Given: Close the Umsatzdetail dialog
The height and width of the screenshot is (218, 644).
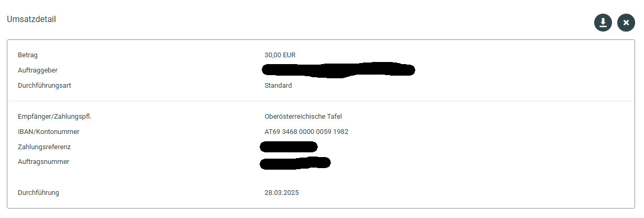Looking at the screenshot, I should pos(626,23).
